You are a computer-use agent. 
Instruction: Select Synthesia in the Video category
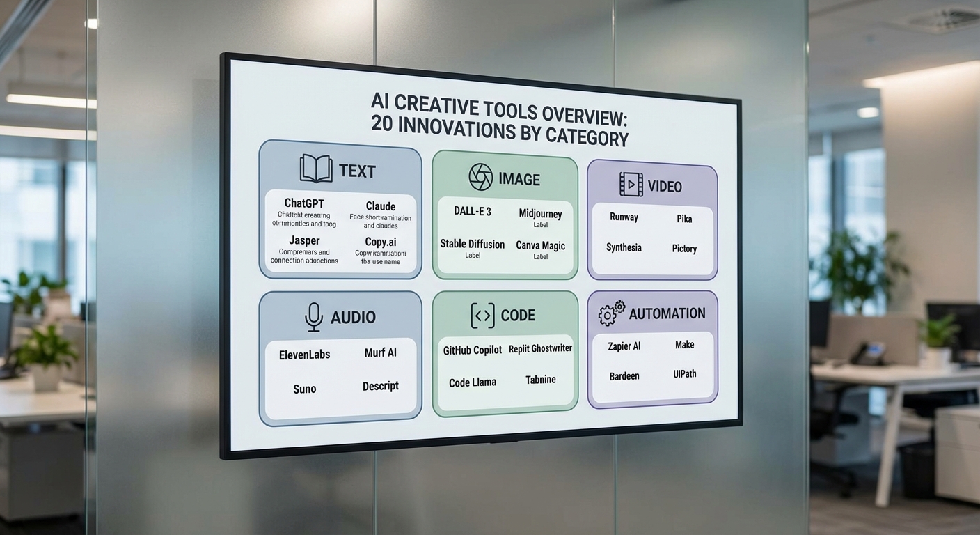tap(624, 247)
